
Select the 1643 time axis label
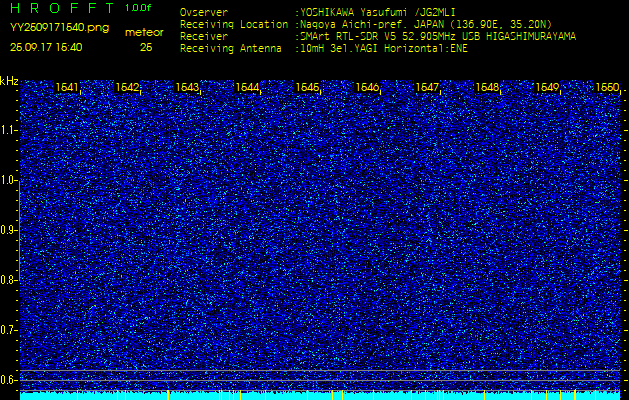[187, 87]
